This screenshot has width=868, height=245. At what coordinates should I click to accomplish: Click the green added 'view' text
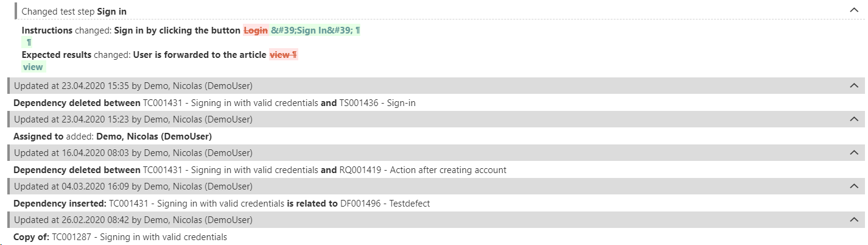point(33,67)
